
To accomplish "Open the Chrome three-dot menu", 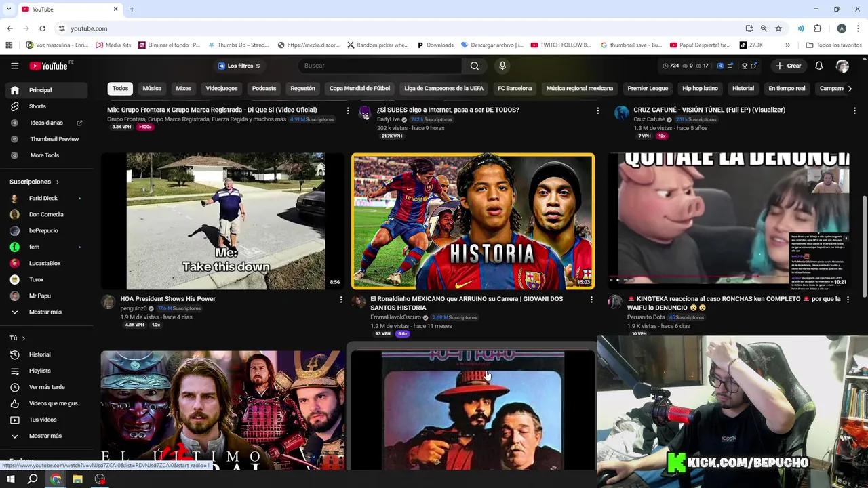I will [x=858, y=28].
